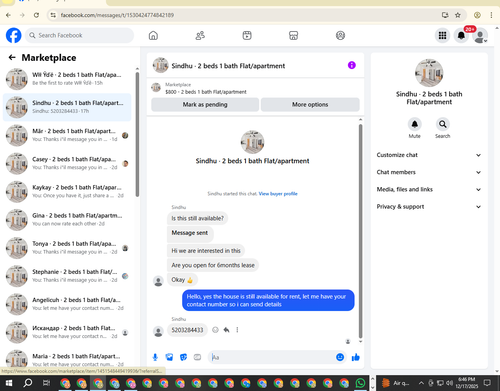Reply to the 5203284433 message
The height and width of the screenshot is (391, 500).
(x=226, y=330)
